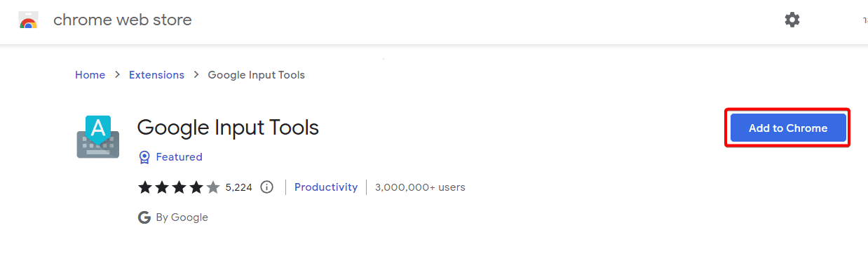Click the gray fifth rating star
Image resolution: width=868 pixels, height=256 pixels.
click(213, 187)
